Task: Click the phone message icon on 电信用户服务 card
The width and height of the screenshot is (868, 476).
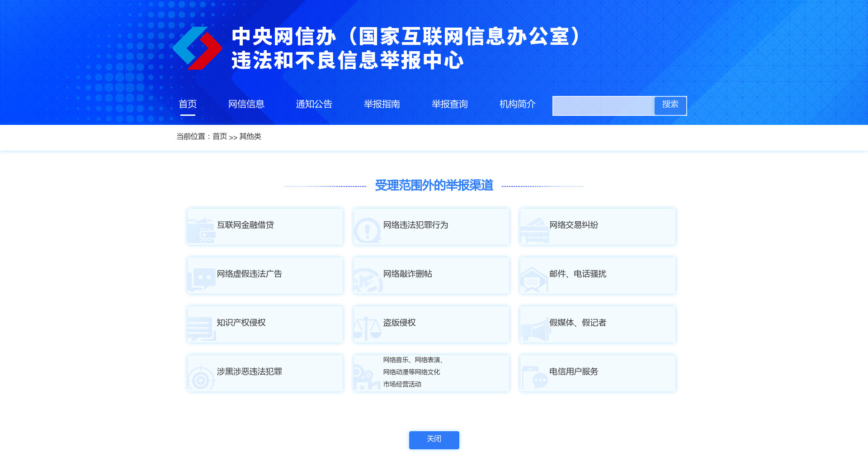Action: tap(534, 377)
